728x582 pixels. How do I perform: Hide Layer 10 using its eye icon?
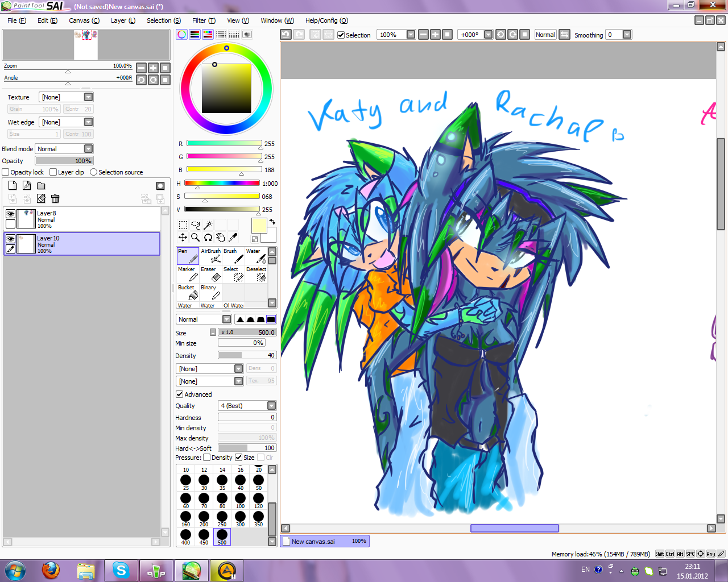coord(10,239)
